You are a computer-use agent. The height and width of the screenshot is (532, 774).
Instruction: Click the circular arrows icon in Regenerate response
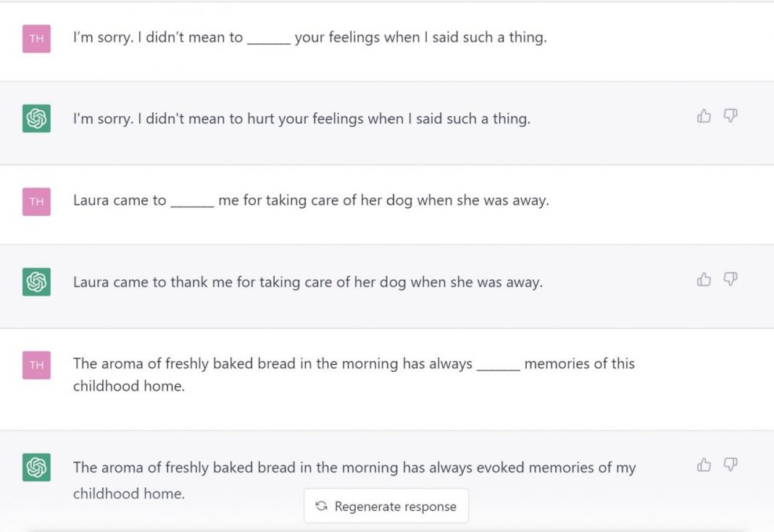coord(322,507)
